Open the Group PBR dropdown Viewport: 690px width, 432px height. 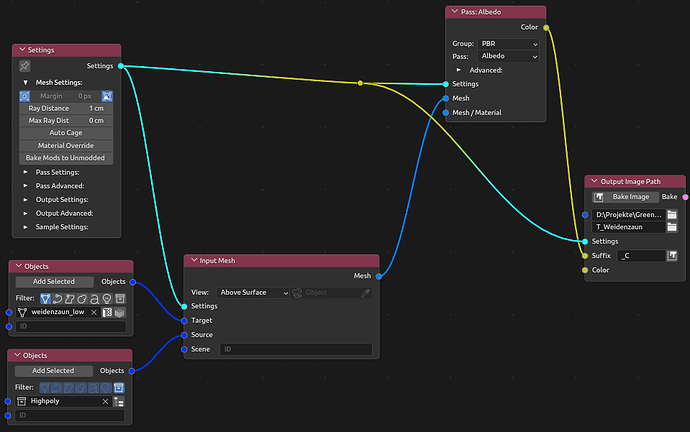[x=509, y=44]
